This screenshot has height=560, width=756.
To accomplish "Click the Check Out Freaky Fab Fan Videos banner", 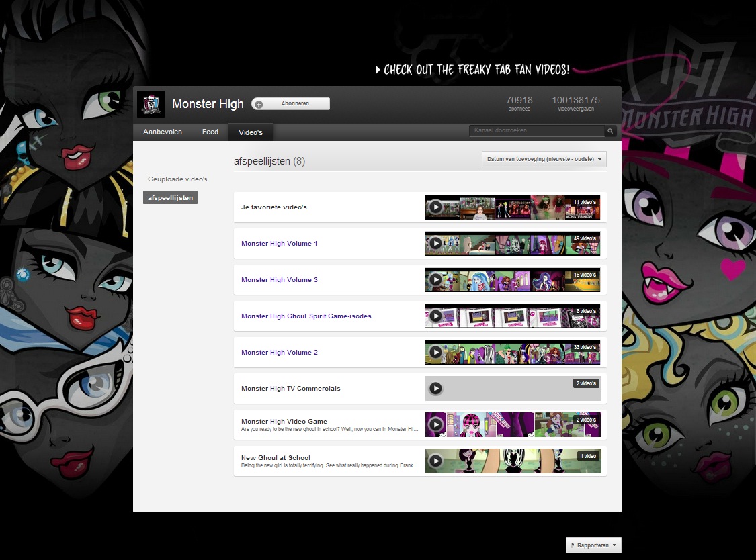I will pyautogui.click(x=472, y=70).
